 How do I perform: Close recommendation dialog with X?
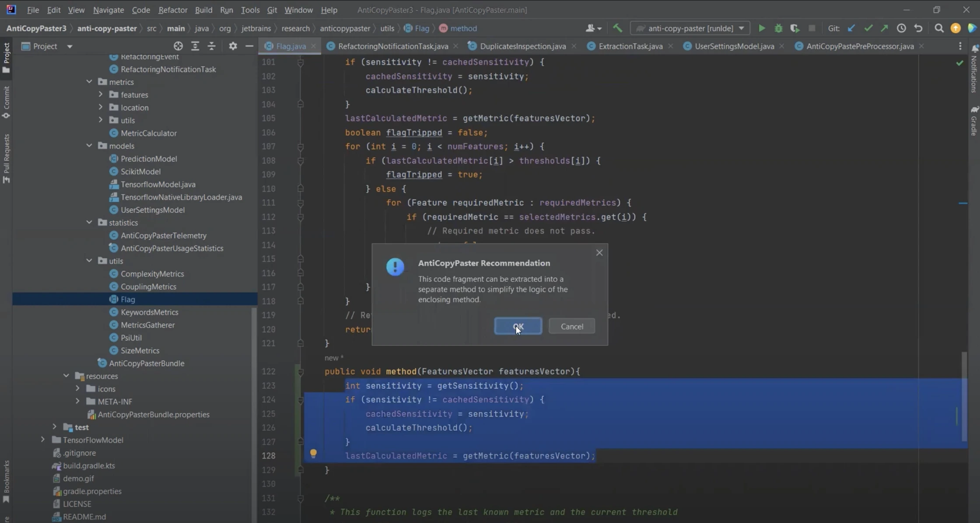[599, 253]
